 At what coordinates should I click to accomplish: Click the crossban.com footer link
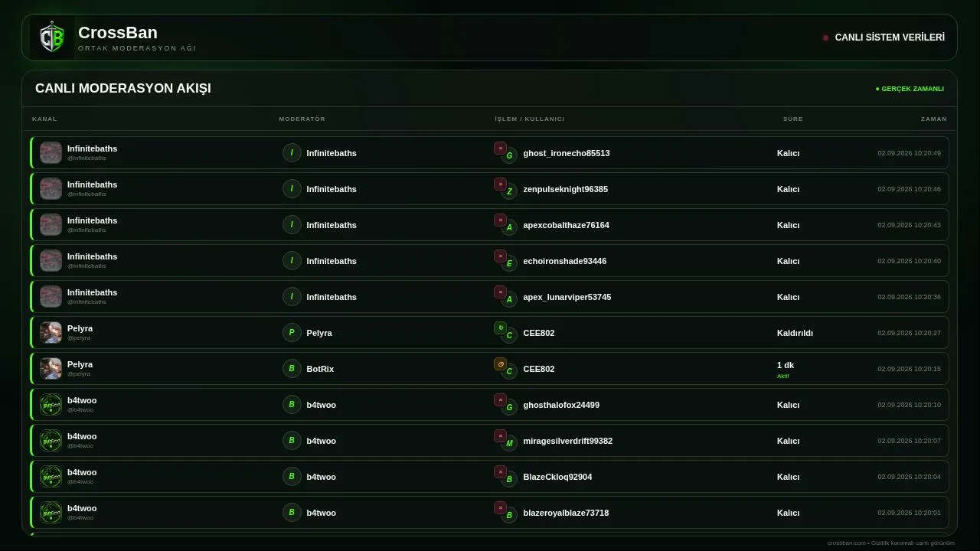click(846, 543)
